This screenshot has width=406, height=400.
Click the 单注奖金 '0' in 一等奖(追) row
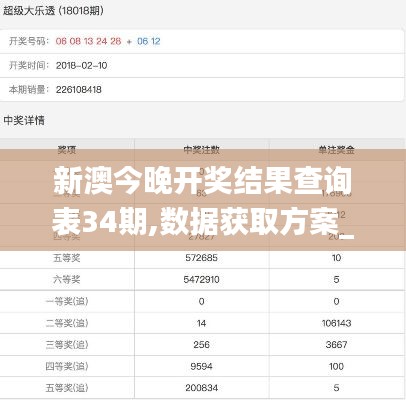coord(336,301)
